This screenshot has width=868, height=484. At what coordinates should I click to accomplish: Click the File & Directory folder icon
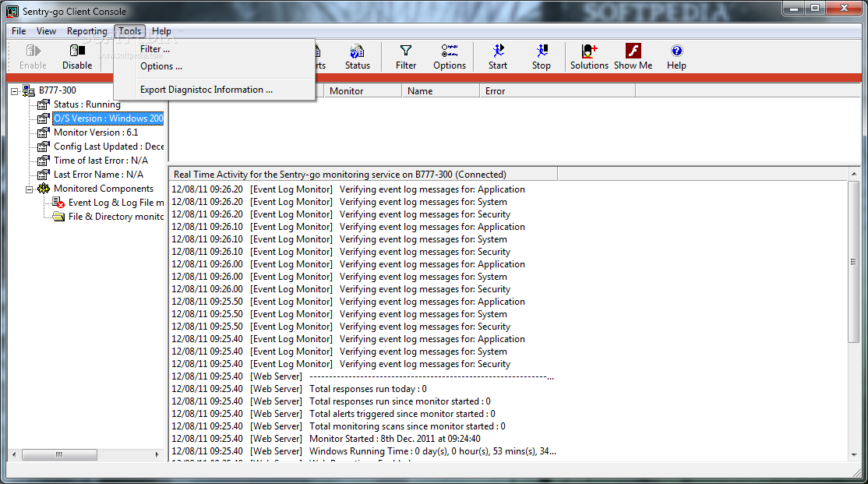58,217
